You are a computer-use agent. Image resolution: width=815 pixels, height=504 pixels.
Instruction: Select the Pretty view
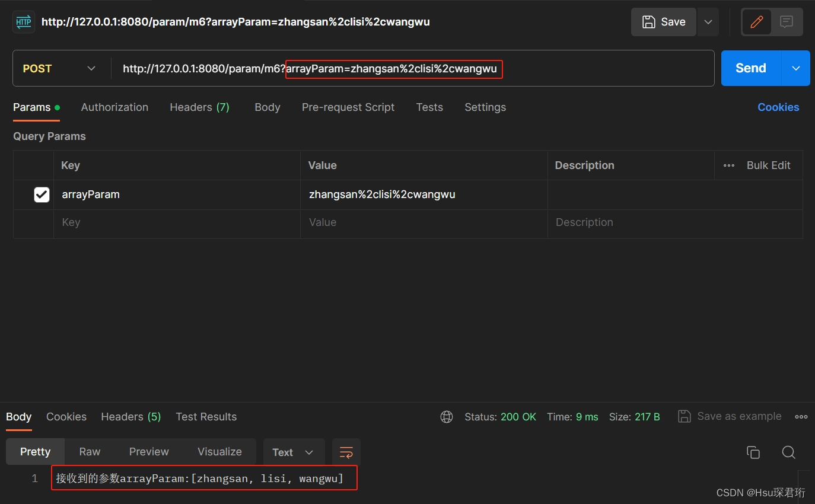pos(36,452)
